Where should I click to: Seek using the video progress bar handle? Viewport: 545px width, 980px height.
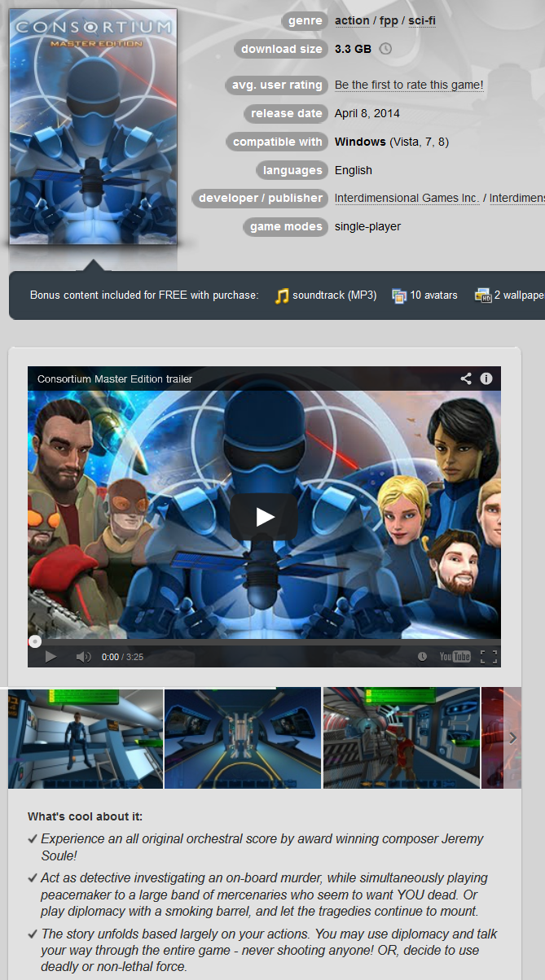click(x=35, y=641)
